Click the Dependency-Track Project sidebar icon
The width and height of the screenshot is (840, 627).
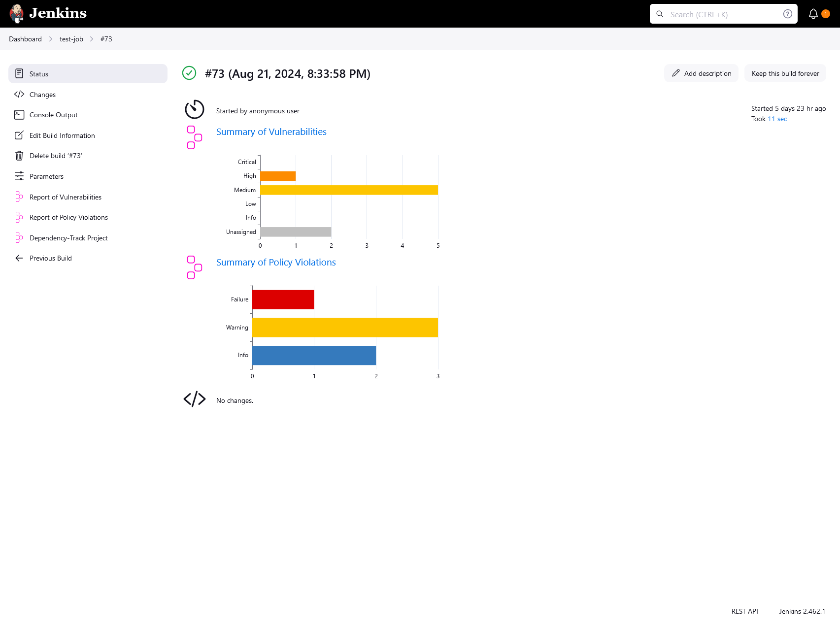[x=19, y=237]
